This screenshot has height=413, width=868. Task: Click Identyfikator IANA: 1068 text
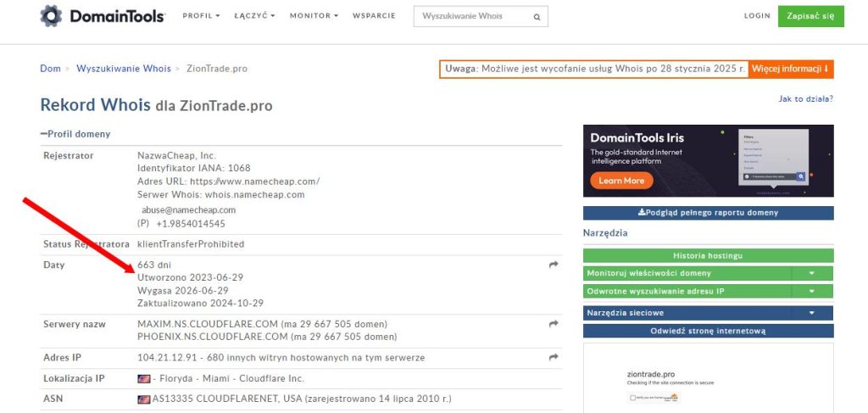[194, 168]
